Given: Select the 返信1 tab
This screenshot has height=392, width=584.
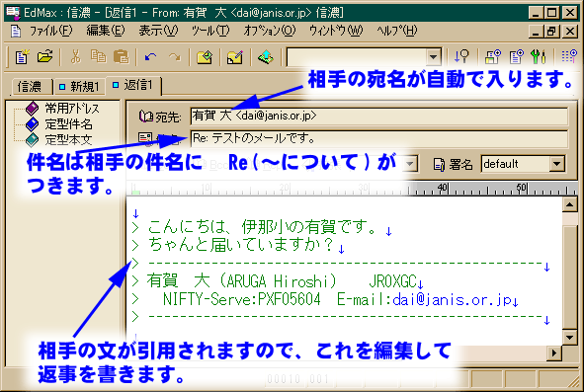Looking at the screenshot, I should coord(133,85).
